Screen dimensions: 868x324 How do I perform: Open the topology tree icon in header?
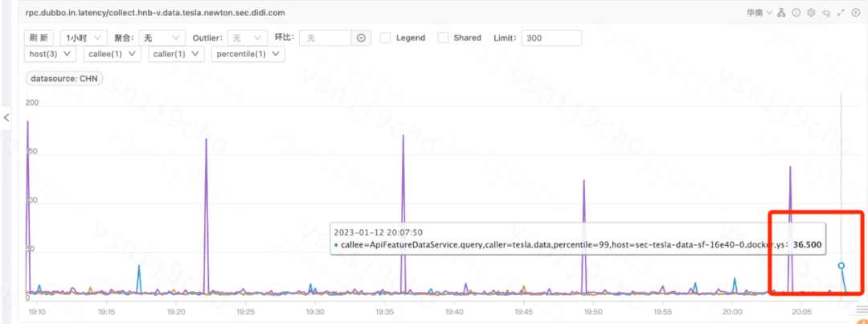coord(780,13)
